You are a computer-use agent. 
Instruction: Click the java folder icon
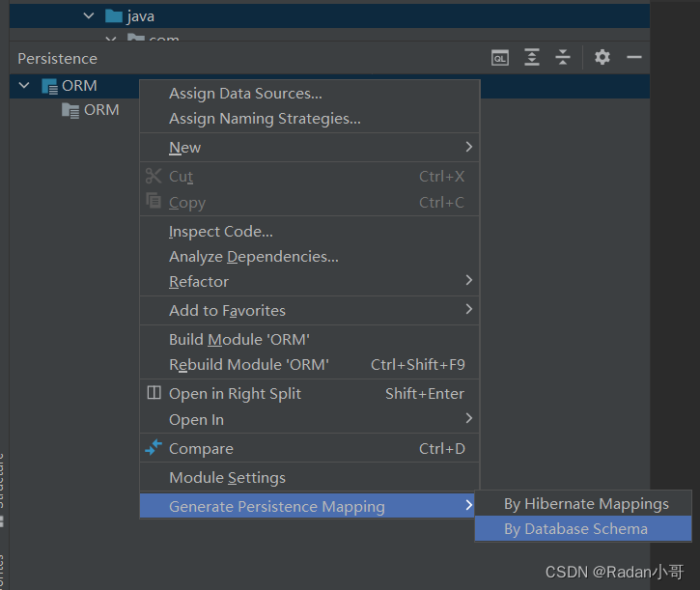(x=113, y=16)
